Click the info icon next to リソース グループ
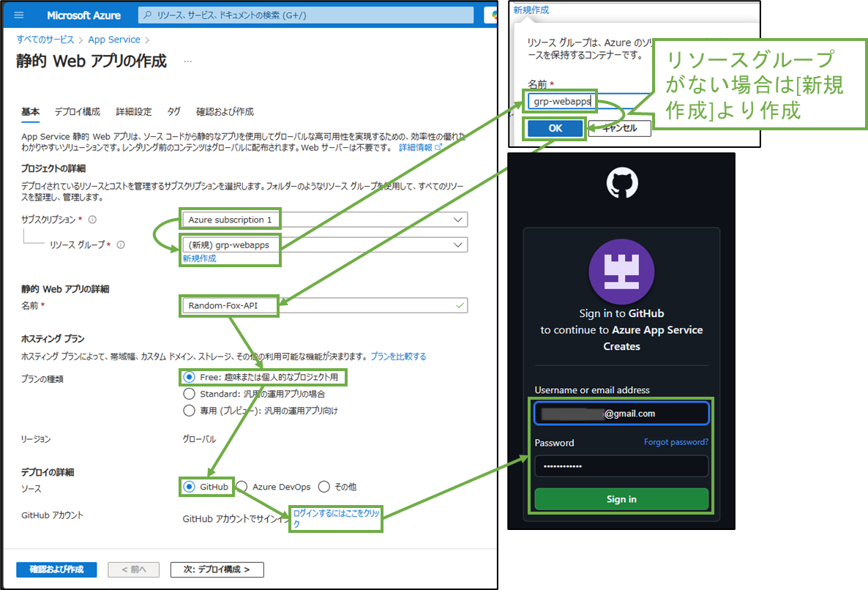This screenshot has height=590, width=868. click(121, 244)
